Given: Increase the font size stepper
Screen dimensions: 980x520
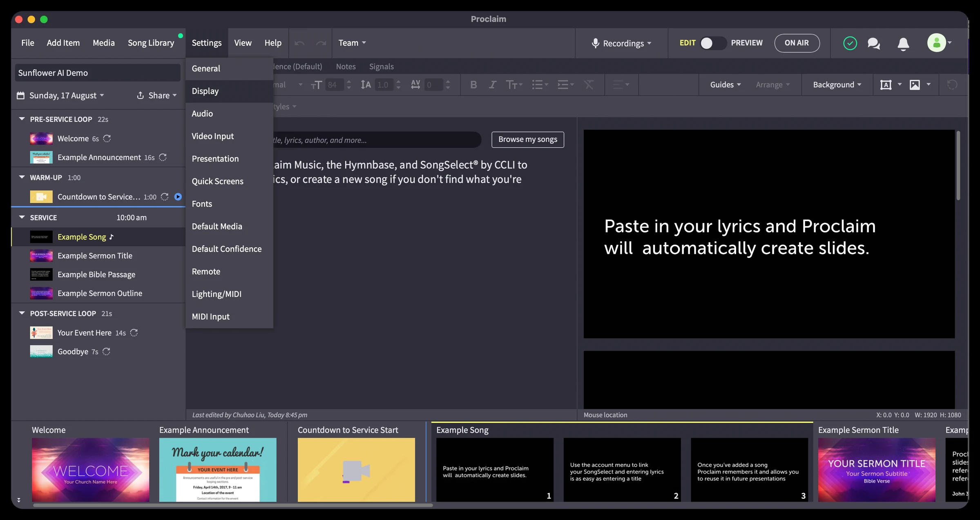Looking at the screenshot, I should click(348, 82).
